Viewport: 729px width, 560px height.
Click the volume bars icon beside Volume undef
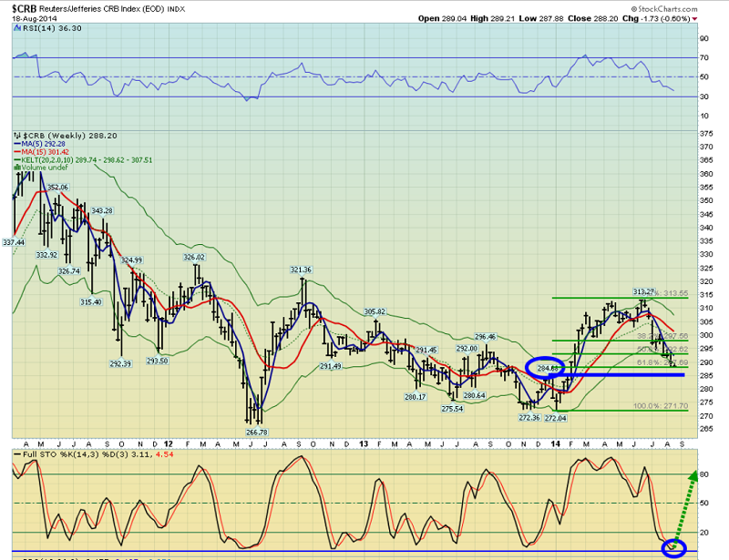(x=17, y=168)
